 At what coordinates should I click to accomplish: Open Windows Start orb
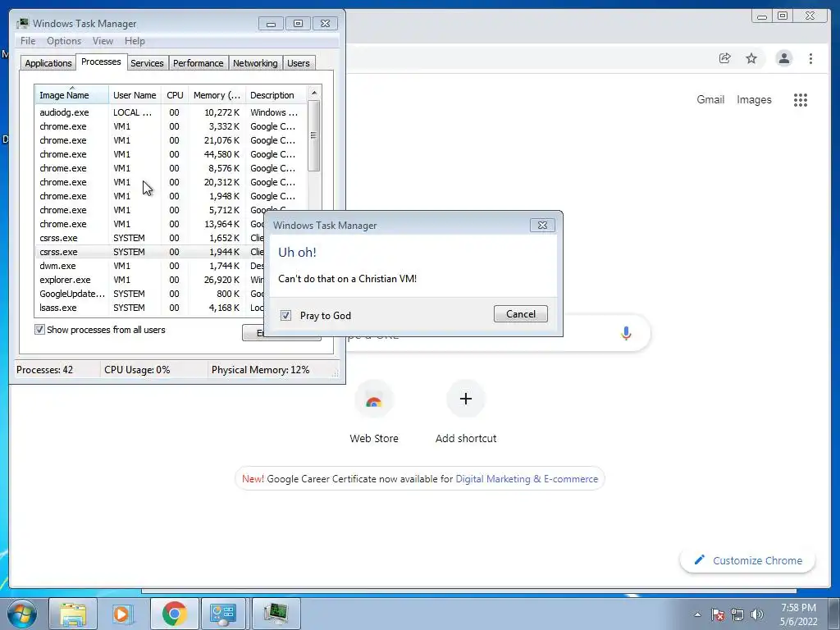21,614
